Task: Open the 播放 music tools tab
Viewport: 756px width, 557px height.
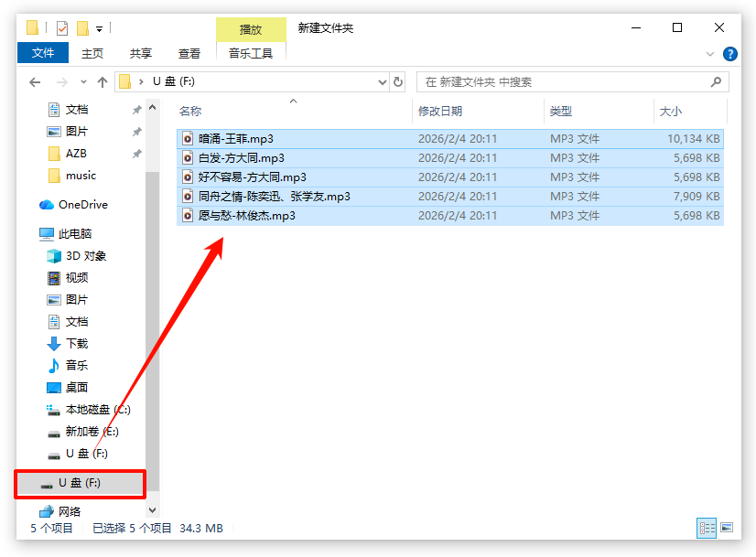Action: coord(251,28)
